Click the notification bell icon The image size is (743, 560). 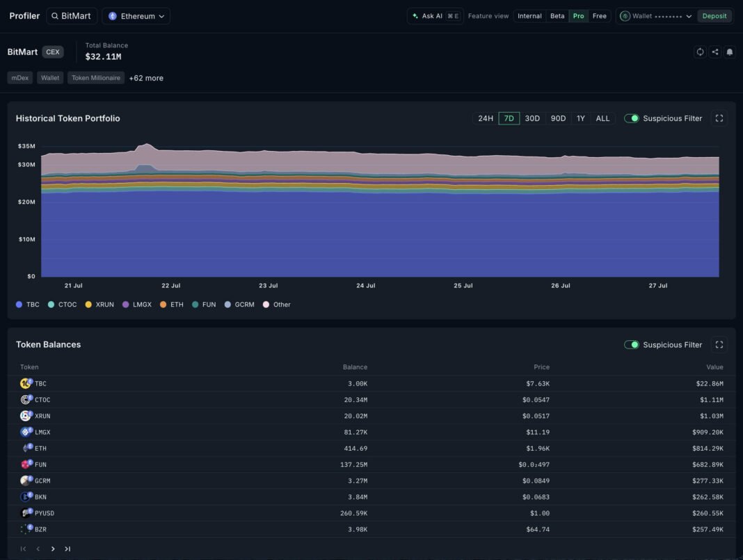click(730, 51)
